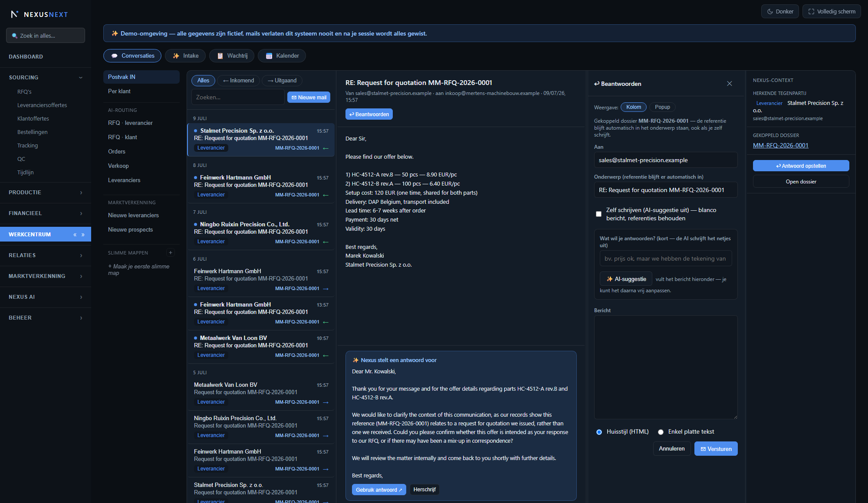Select Huisstijl (HTML) radio option

[599, 432]
